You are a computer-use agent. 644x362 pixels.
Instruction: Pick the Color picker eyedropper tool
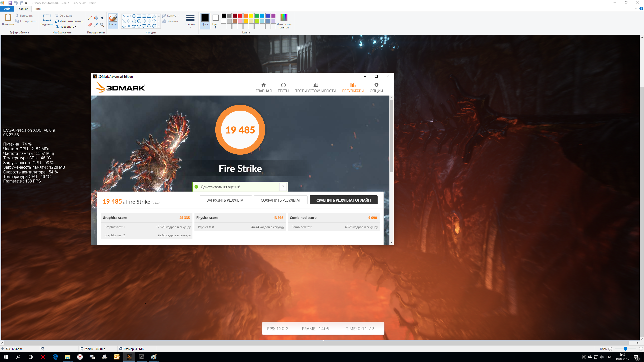coord(96,25)
